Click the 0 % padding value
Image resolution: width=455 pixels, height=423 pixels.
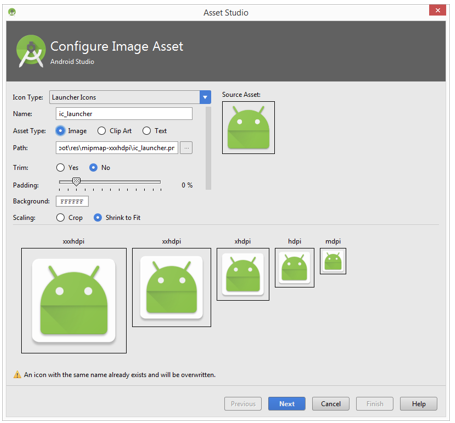[187, 185]
